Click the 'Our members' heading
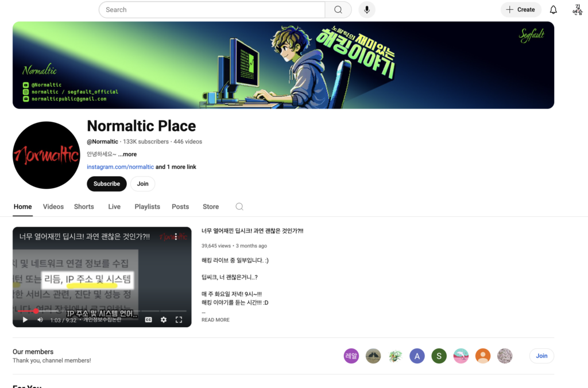The width and height of the screenshot is (588, 388). pos(33,352)
